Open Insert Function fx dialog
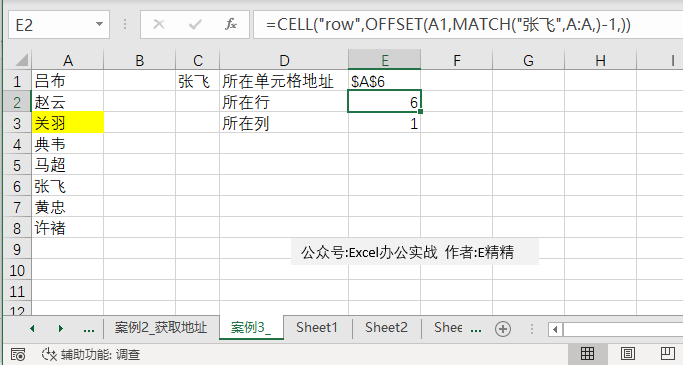This screenshot has width=683, height=365. [231, 24]
